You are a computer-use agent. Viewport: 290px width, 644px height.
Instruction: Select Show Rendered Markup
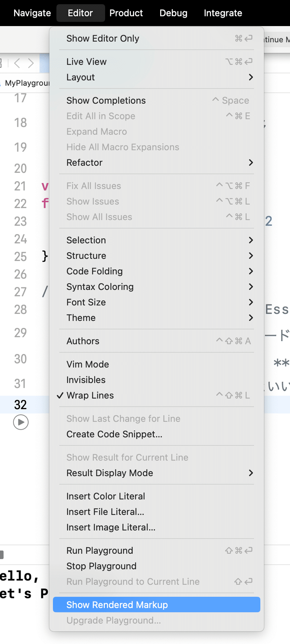157,604
